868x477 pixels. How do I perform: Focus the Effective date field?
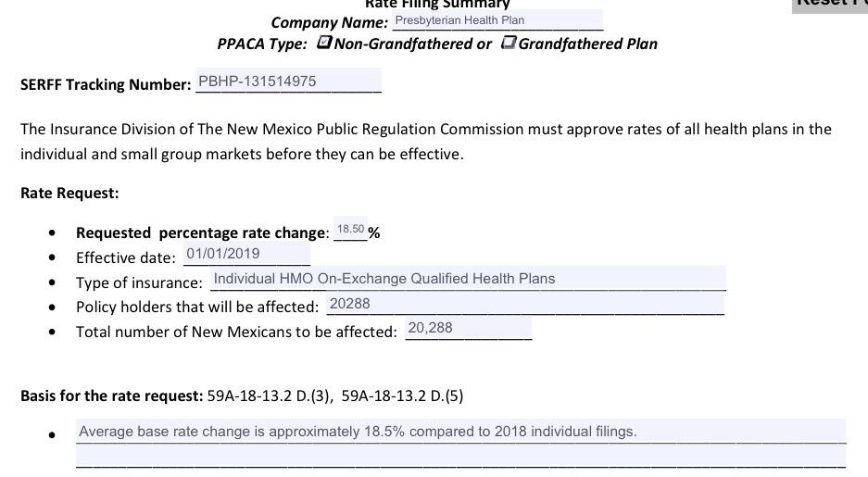(x=246, y=254)
